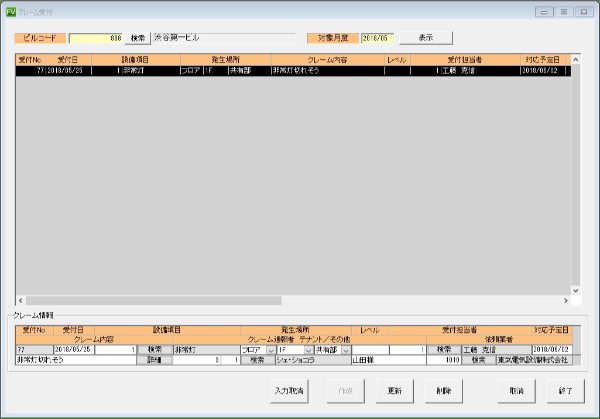The height and width of the screenshot is (419, 600).
Task: Click the 発生場所 column header in list
Action: [x=226, y=60]
